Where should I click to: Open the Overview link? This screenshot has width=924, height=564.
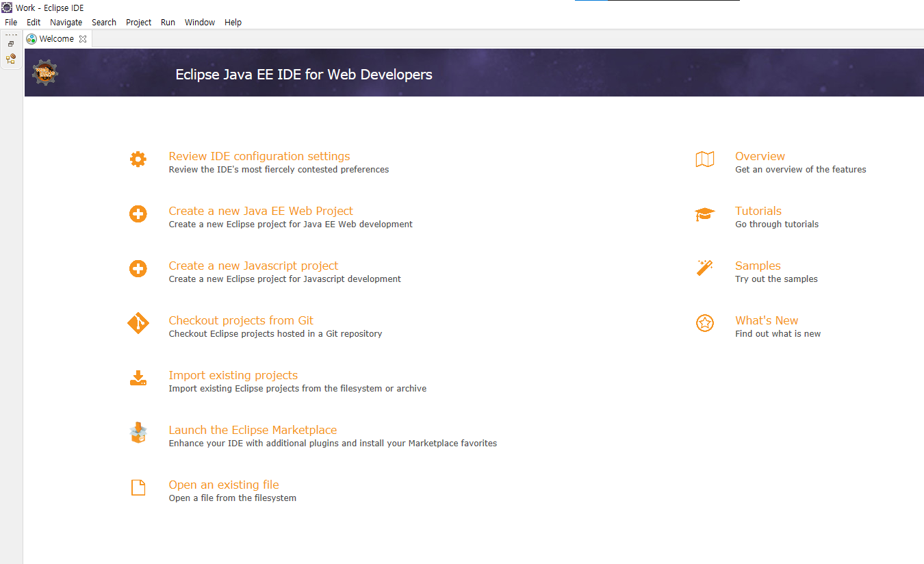tap(760, 156)
